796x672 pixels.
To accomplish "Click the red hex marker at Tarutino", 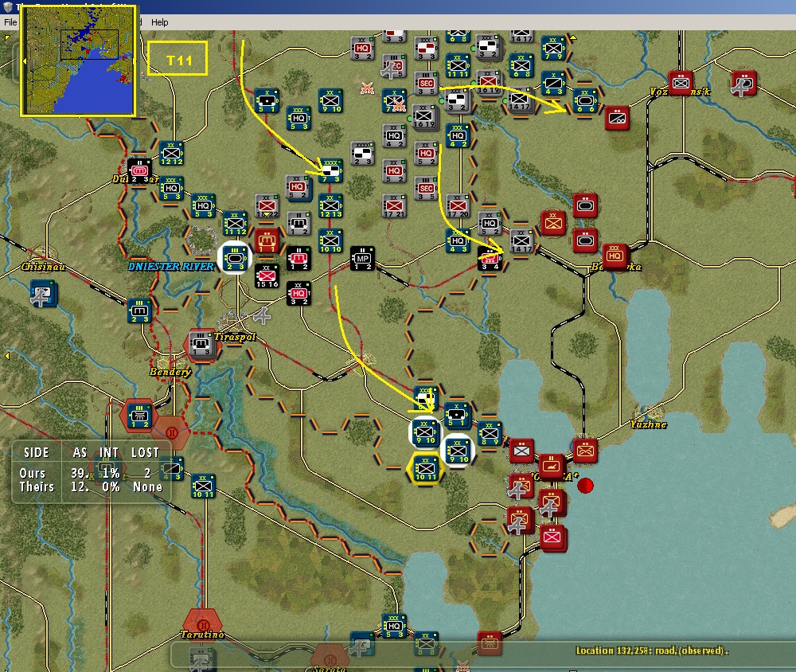I will (x=202, y=625).
